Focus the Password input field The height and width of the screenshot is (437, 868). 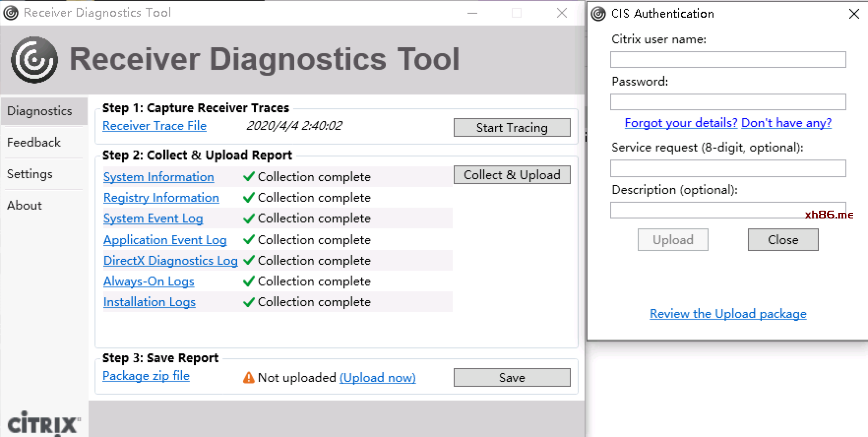(x=728, y=102)
